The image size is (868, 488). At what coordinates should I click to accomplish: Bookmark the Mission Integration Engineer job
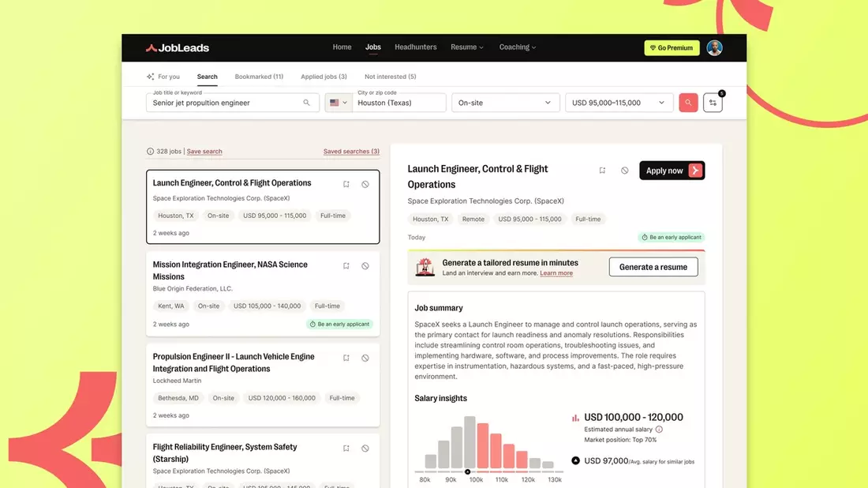click(346, 266)
